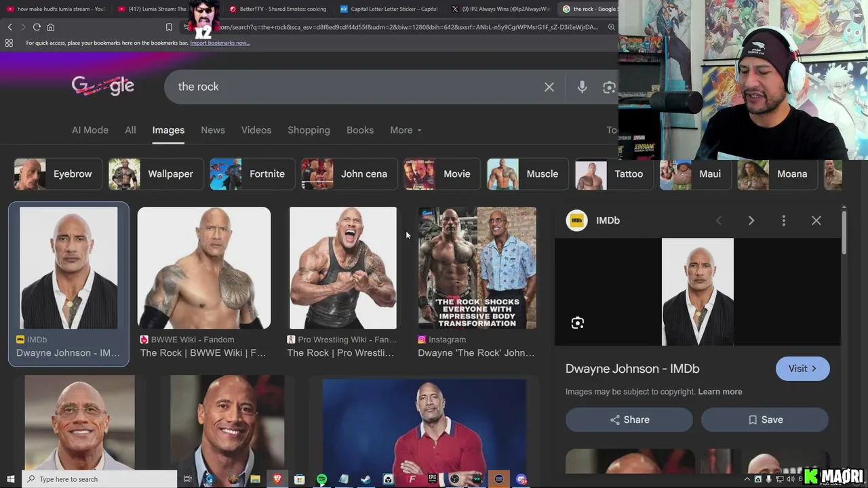Go to next image in the preview panel
The width and height of the screenshot is (868, 488).
[x=751, y=220]
